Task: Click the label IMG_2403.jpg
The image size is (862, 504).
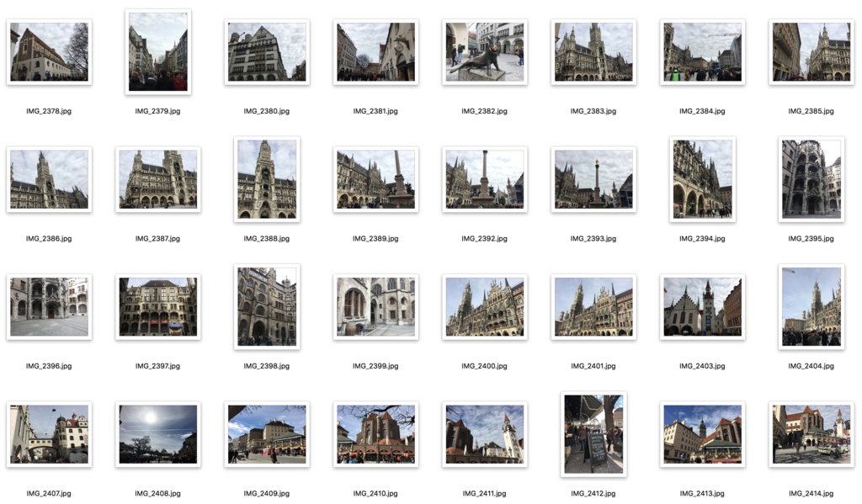Action: (702, 366)
